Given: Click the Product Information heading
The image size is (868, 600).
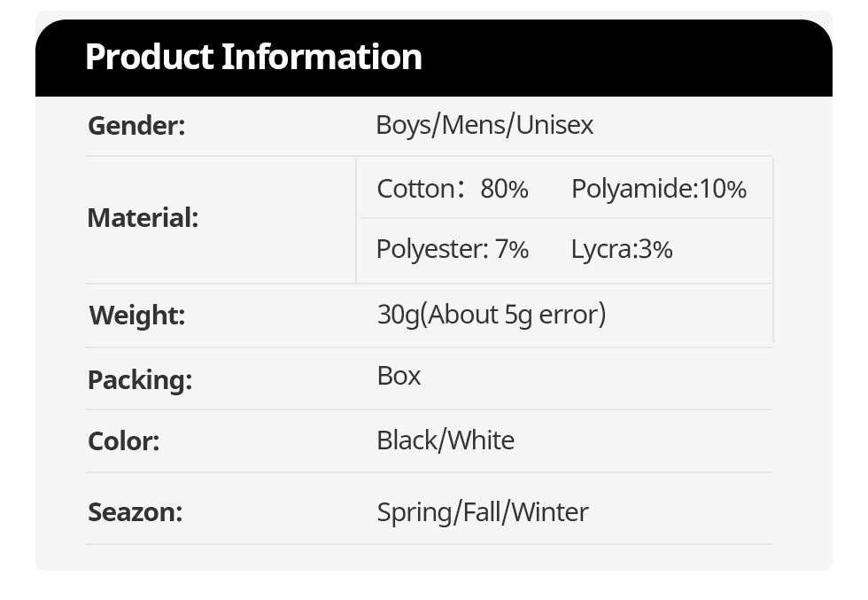Looking at the screenshot, I should click(253, 57).
